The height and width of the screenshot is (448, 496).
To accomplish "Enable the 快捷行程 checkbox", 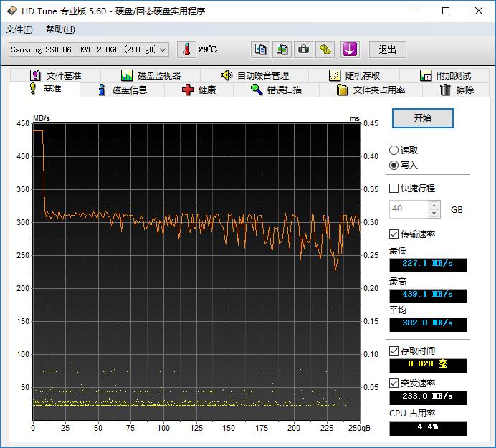I will [x=394, y=189].
